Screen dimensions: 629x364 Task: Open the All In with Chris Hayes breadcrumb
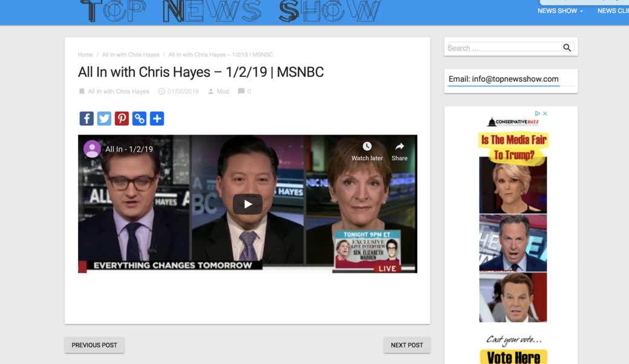pyautogui.click(x=130, y=54)
